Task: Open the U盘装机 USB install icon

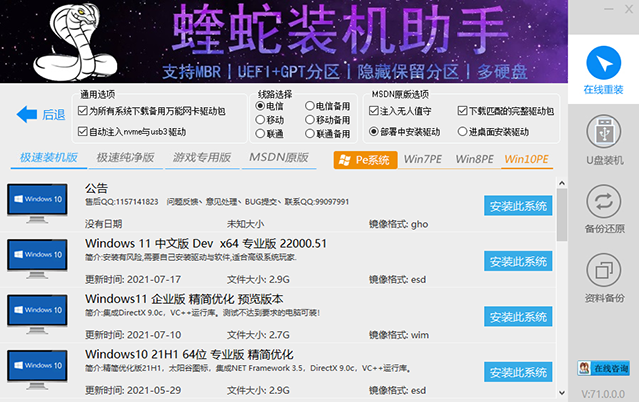Action: click(605, 135)
